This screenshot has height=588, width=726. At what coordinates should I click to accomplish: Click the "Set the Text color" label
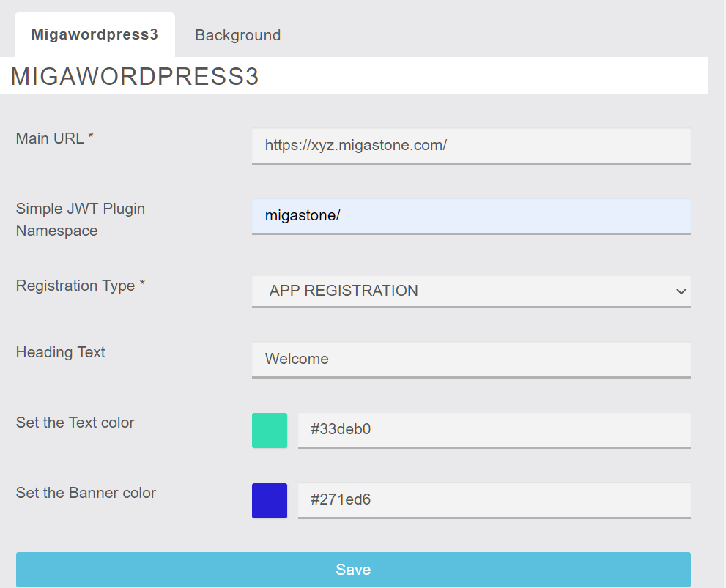[x=75, y=423]
